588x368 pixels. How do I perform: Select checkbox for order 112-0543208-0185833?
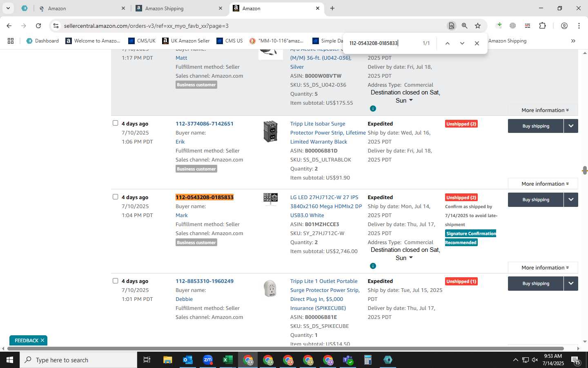(115, 197)
